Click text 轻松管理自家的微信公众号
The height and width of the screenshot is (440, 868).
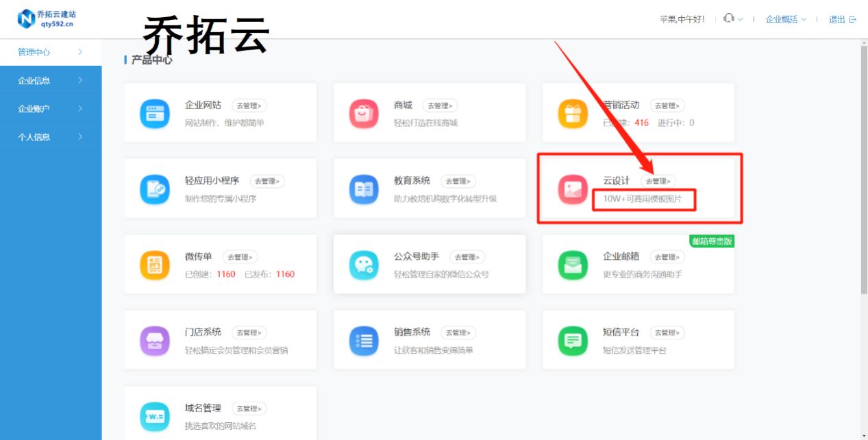coord(441,274)
